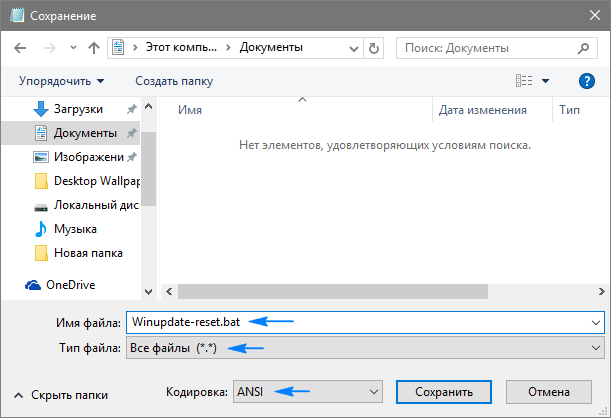
Task: Click the Up one level arrow
Action: coord(93,47)
